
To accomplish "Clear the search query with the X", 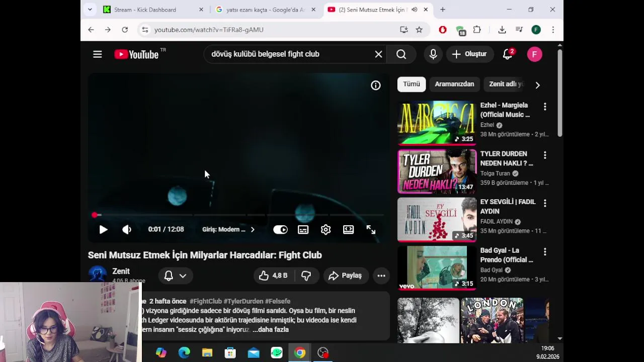I will pyautogui.click(x=378, y=54).
